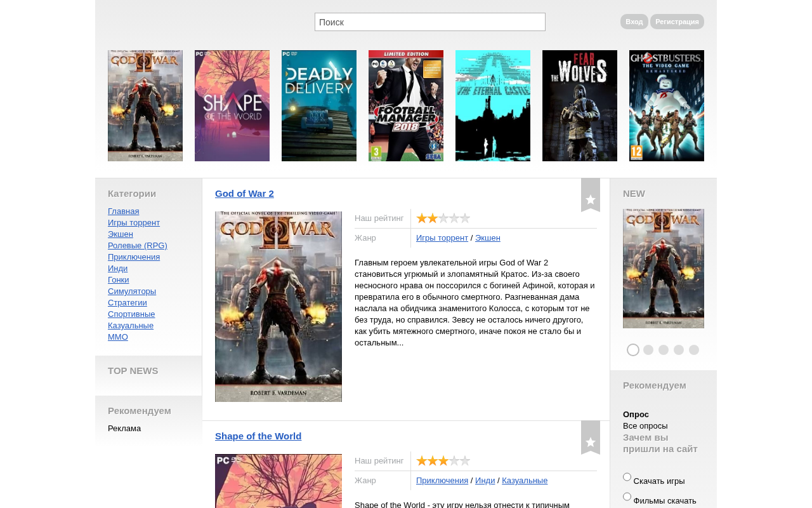Click Экшен genre link of God of War 2
This screenshot has height=508, width=812.
coord(488,238)
